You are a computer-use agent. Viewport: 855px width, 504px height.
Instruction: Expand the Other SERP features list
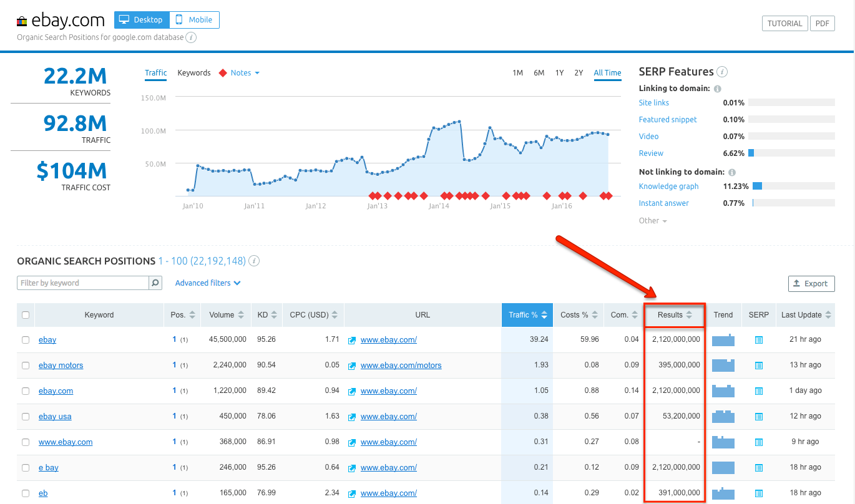click(x=653, y=221)
